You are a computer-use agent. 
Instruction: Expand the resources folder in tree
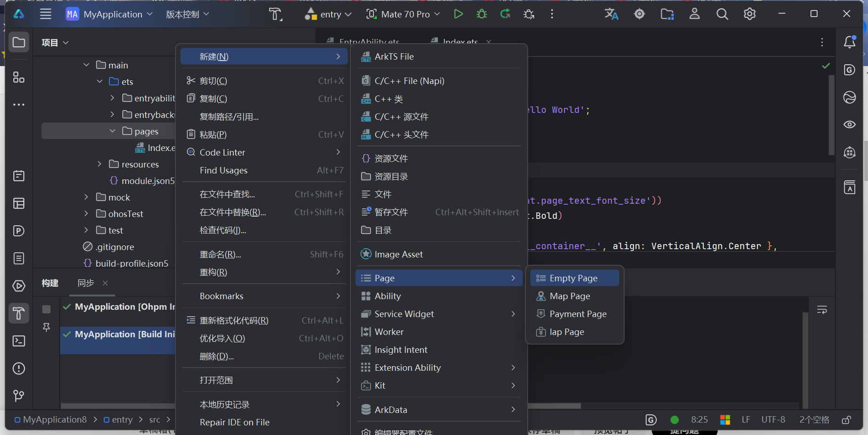click(100, 164)
